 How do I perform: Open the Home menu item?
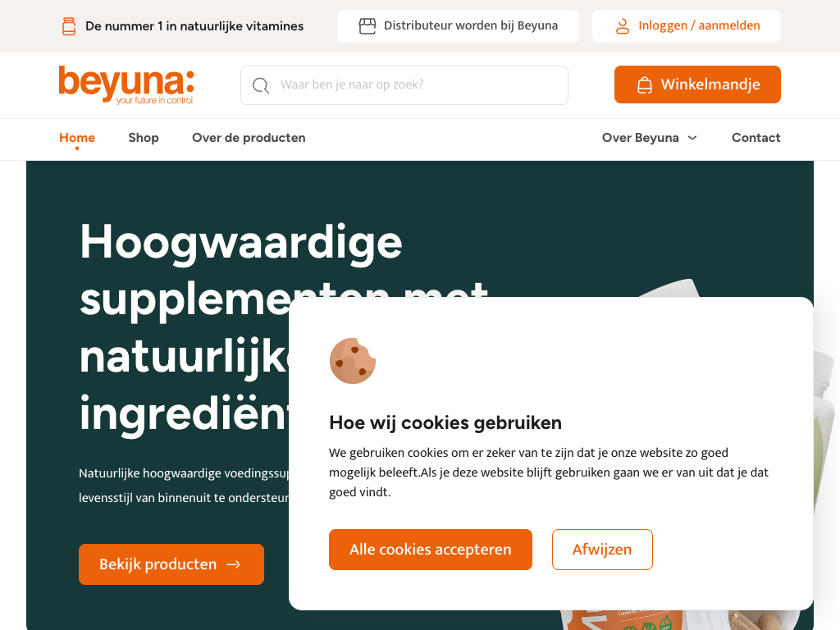tap(77, 138)
